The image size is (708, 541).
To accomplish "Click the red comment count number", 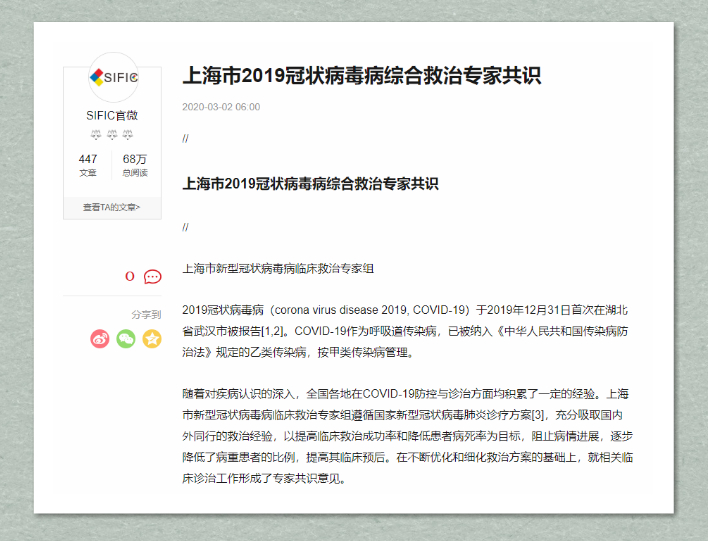I will [129, 276].
